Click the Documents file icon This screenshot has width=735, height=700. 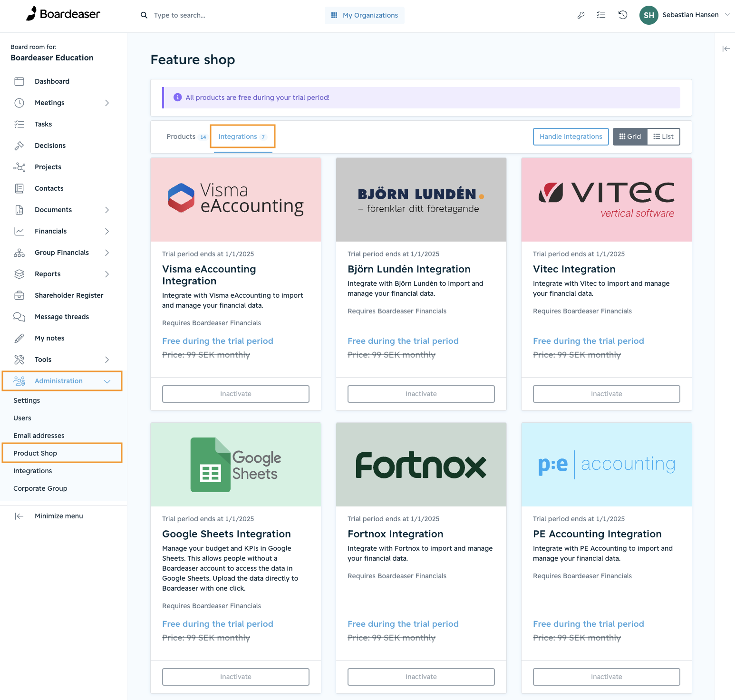tap(19, 210)
